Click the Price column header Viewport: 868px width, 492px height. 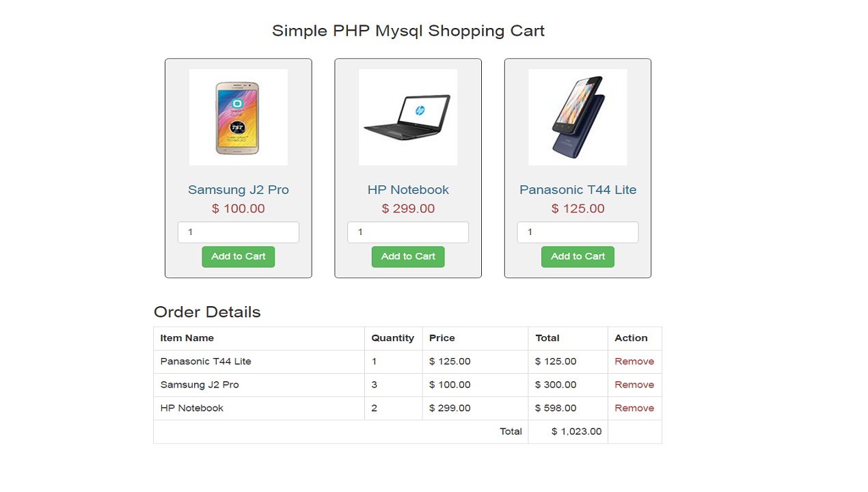(442, 338)
